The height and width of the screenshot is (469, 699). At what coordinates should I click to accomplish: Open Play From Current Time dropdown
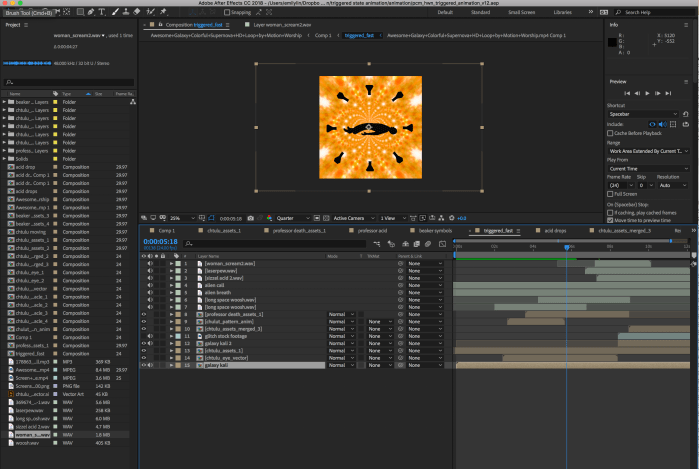pyautogui.click(x=649, y=169)
